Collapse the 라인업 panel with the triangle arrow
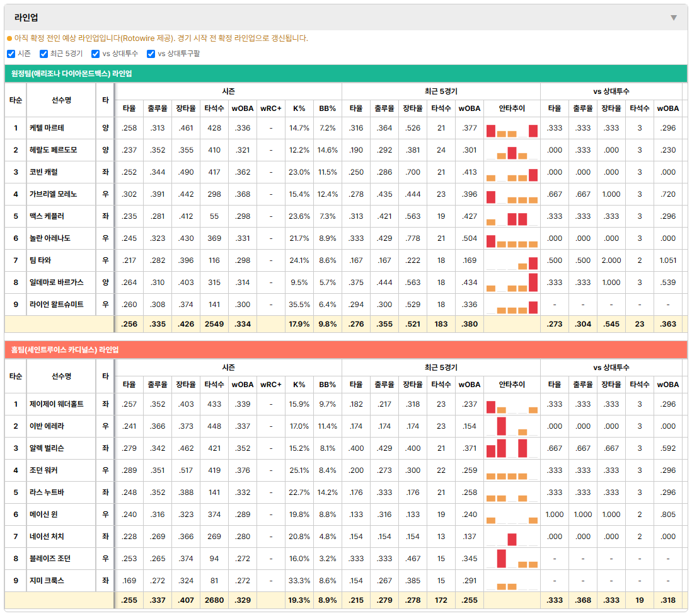The height and width of the screenshot is (616, 692). (674, 18)
